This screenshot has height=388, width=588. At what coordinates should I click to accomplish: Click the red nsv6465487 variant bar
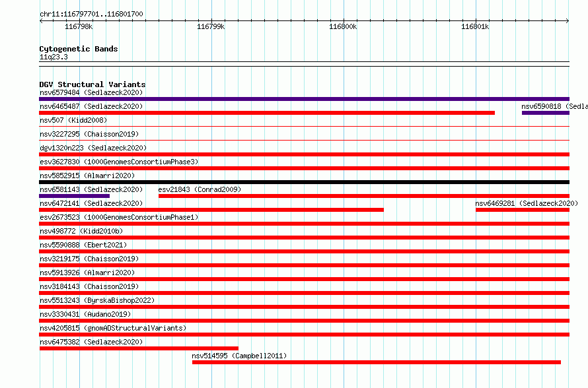[267, 113]
